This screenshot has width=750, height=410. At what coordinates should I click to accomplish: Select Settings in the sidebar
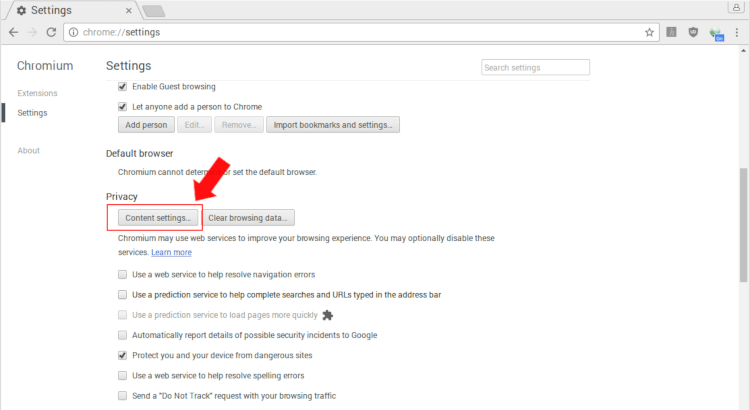[x=33, y=113]
